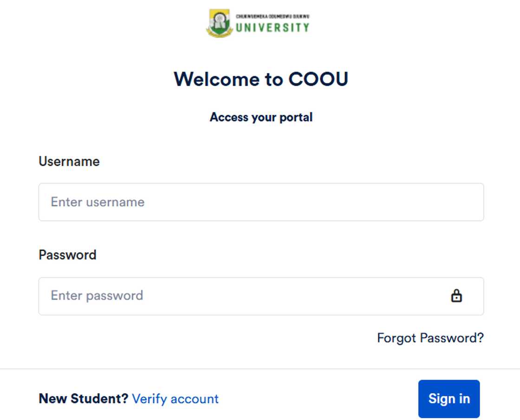This screenshot has height=420, width=520.
Task: Click the Enter username placeholder text
Action: (x=97, y=202)
